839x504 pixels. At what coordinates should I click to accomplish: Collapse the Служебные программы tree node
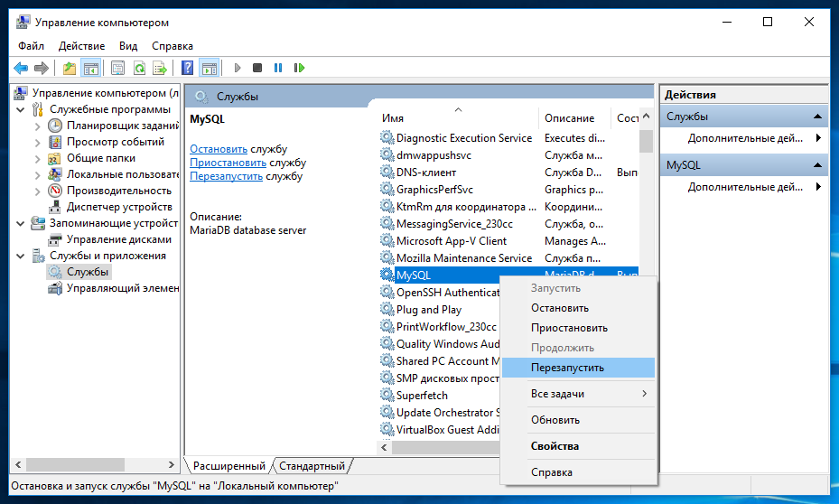21,109
